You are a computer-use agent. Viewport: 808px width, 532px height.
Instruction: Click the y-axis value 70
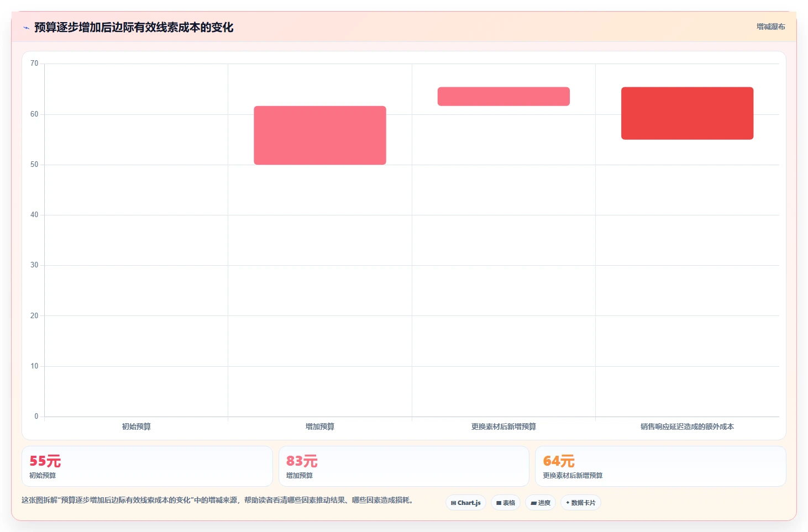coord(34,64)
